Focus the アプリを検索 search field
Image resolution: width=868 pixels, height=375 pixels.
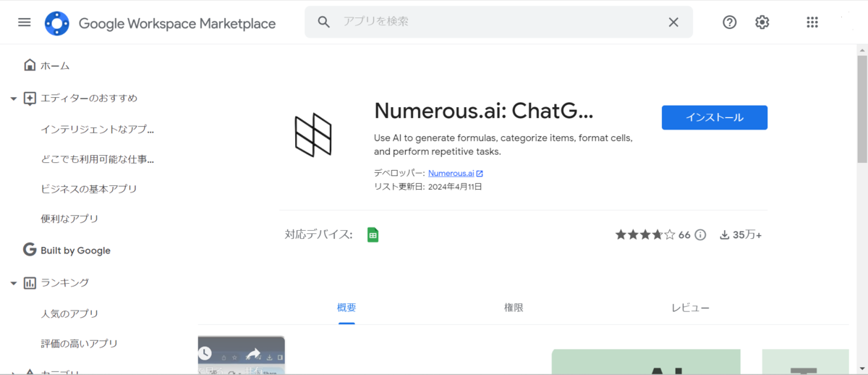pos(499,22)
